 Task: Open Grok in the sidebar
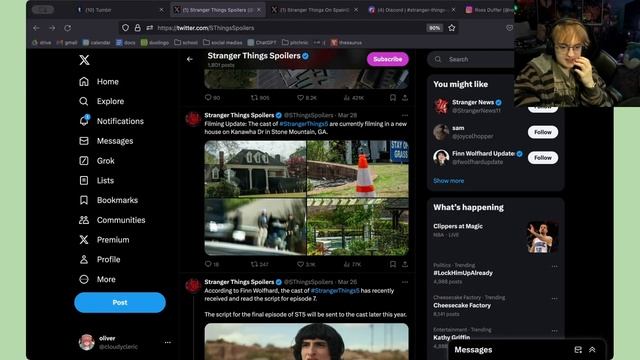(97, 161)
